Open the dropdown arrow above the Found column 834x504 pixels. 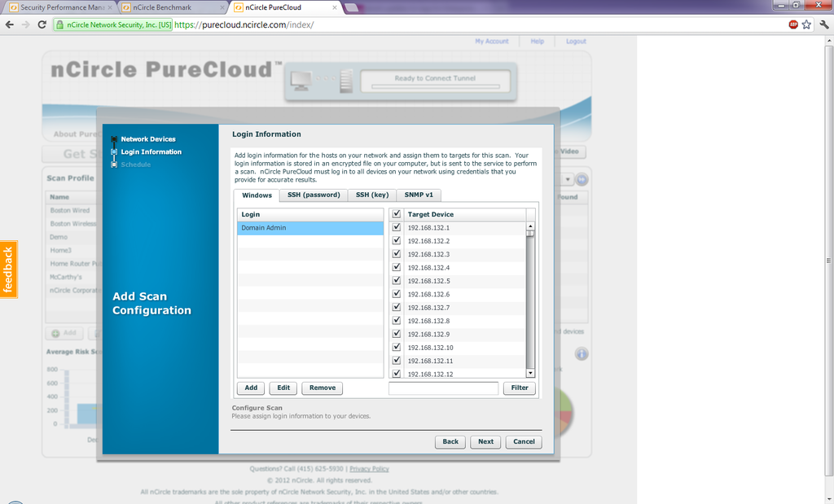click(568, 177)
